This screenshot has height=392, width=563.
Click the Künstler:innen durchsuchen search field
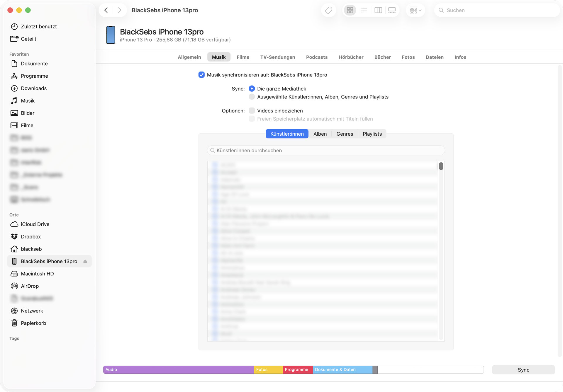(325, 151)
